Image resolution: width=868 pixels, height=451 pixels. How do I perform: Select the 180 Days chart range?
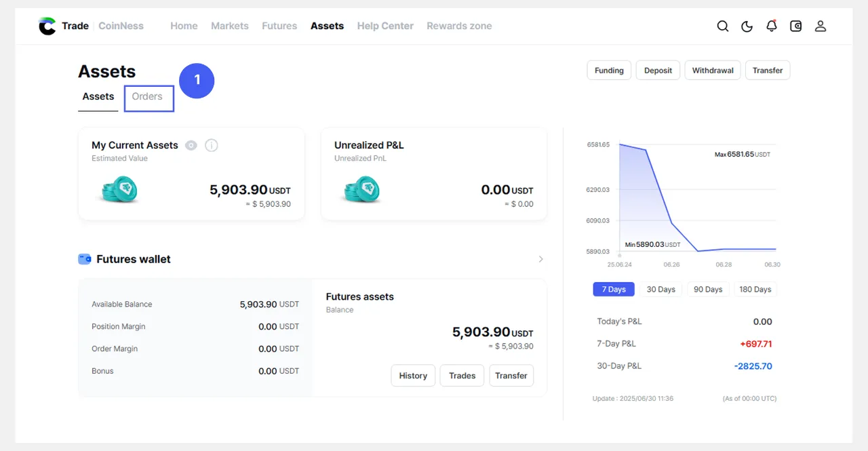tap(755, 290)
